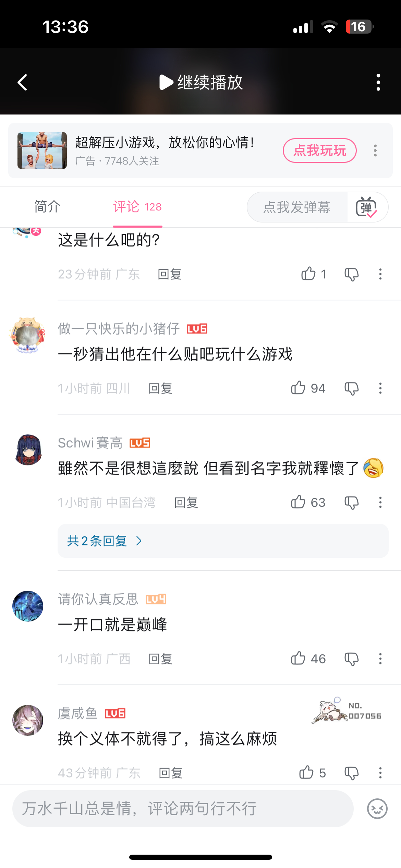Select the 评论 128 tab
Screen dimensions: 401x868
137,207
